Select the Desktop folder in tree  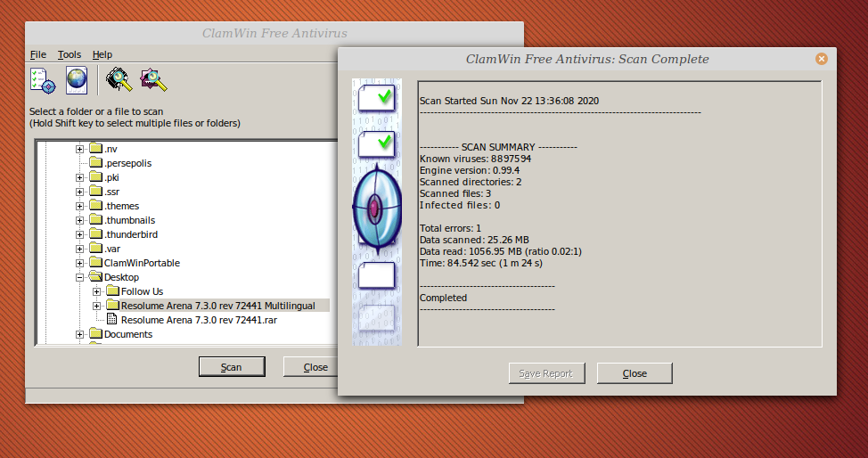(x=121, y=277)
